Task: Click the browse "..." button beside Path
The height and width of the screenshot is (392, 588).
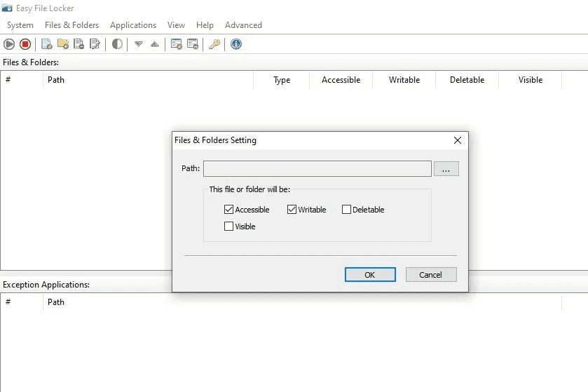Action: (446, 169)
